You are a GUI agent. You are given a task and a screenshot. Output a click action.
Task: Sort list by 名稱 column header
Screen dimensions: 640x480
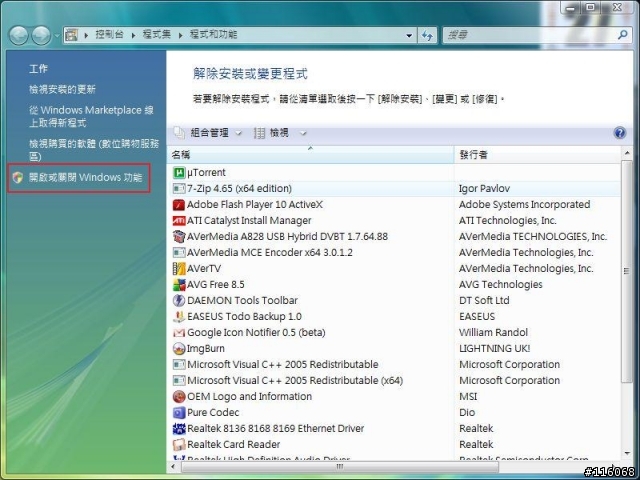311,155
